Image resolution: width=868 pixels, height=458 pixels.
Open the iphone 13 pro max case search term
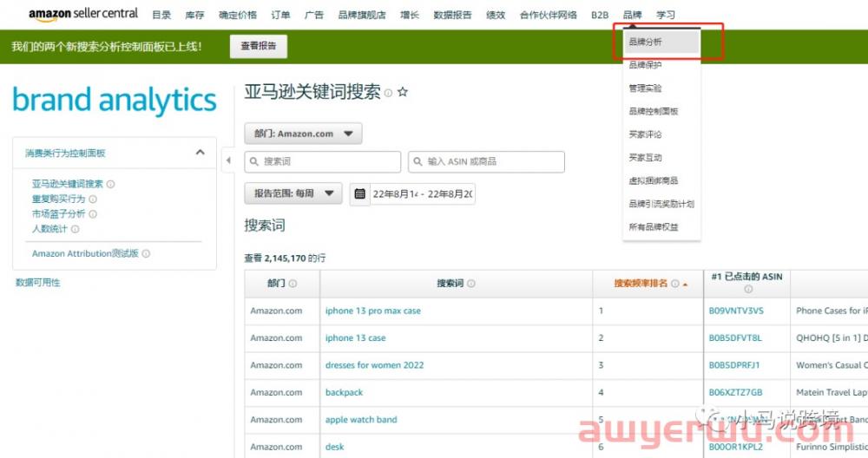click(373, 311)
